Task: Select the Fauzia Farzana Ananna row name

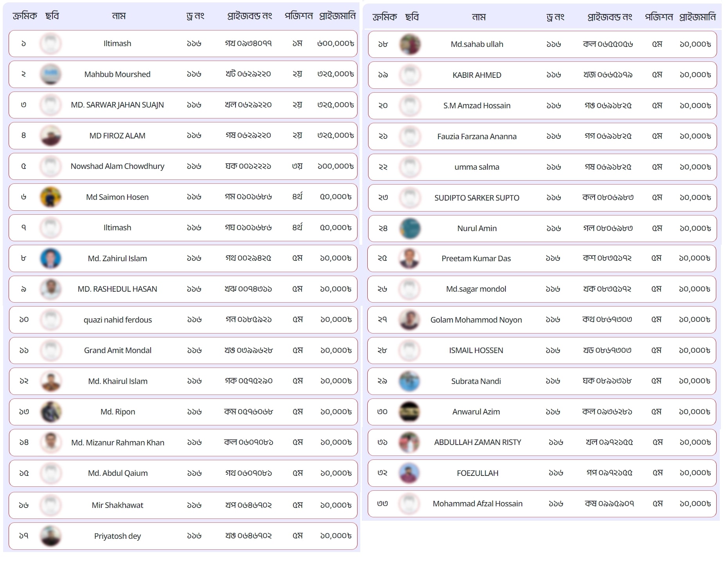Action: pyautogui.click(x=477, y=136)
